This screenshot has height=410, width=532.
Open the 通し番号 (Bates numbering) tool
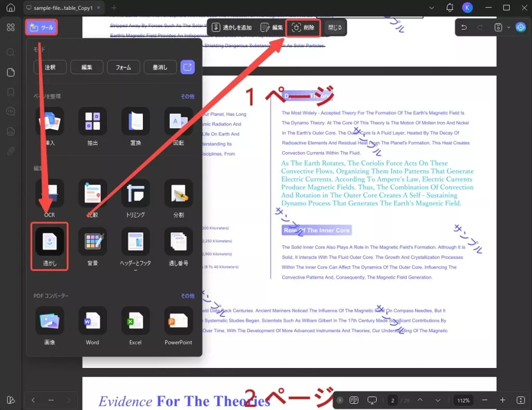(x=179, y=247)
